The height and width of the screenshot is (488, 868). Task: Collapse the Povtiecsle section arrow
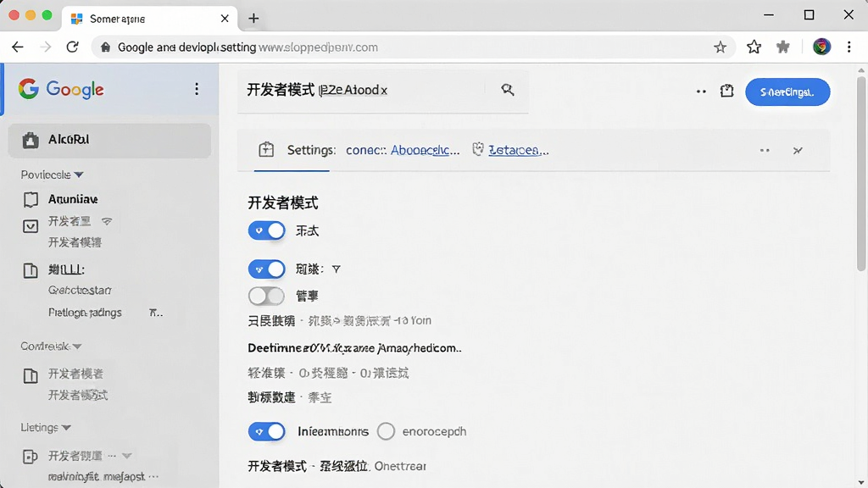tap(79, 175)
